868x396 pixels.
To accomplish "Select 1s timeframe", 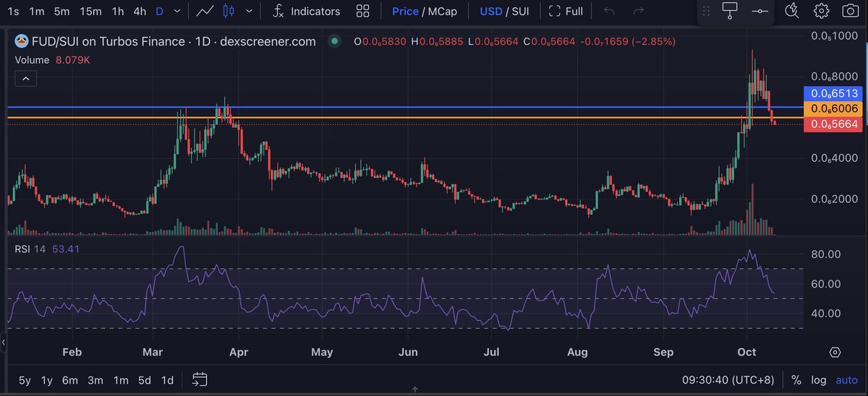I will (13, 11).
